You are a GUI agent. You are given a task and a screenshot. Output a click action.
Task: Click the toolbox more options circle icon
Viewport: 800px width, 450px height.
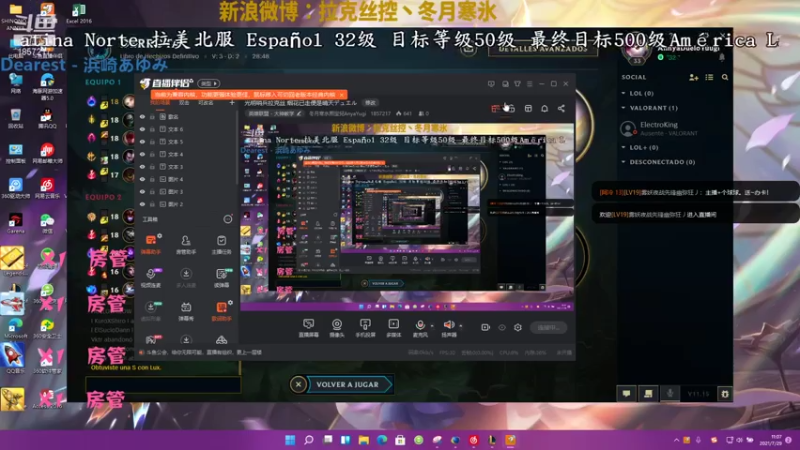point(228,219)
